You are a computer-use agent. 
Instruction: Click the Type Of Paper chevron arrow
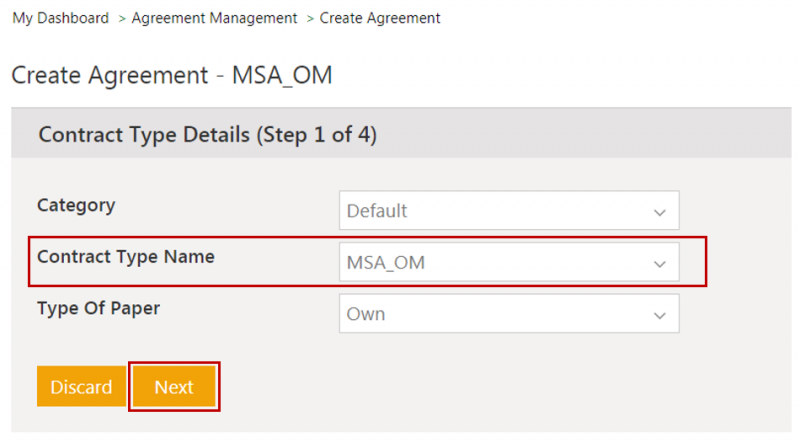point(659,315)
